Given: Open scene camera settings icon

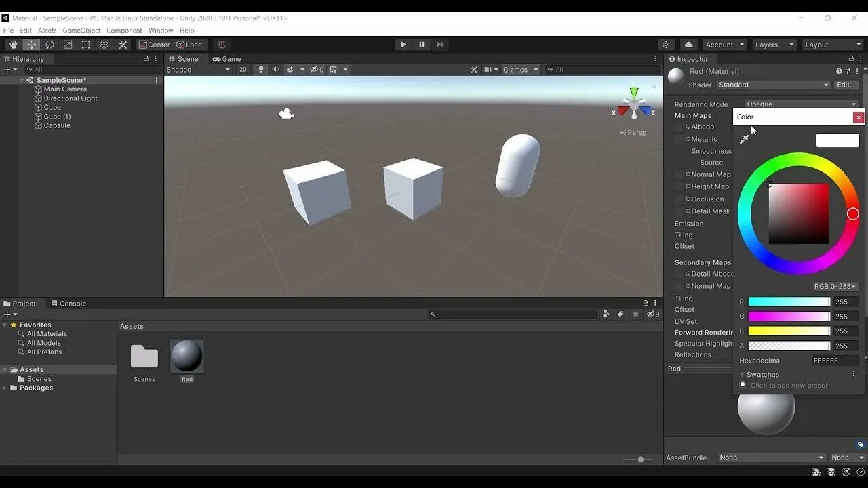Looking at the screenshot, I should (488, 70).
